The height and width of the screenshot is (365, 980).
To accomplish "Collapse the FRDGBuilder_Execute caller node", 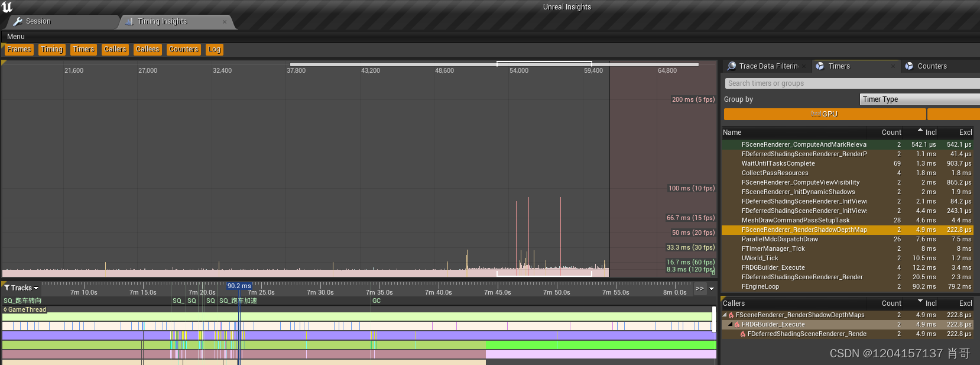I will tap(731, 325).
